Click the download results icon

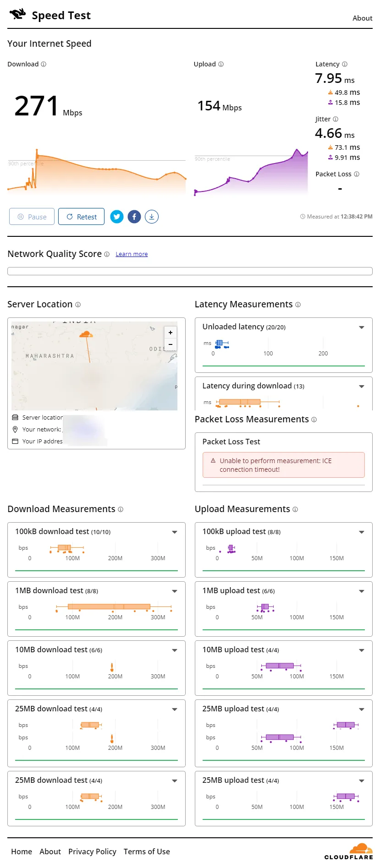click(152, 217)
